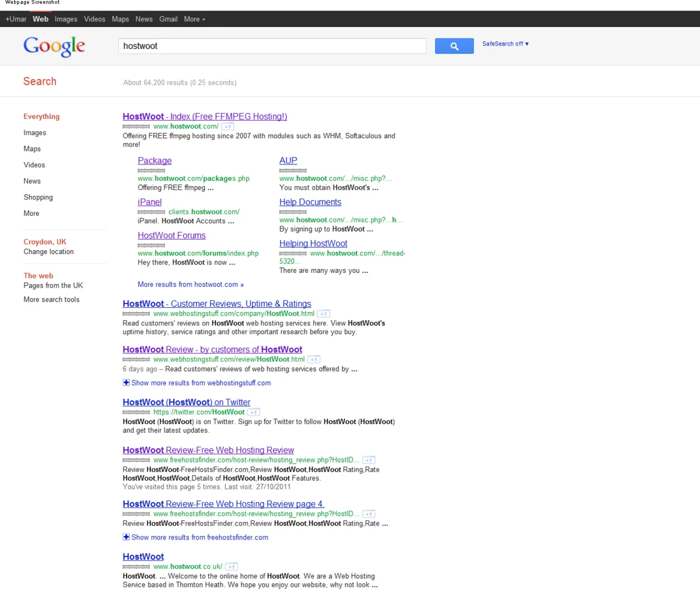
Task: Filter by Shopping in left sidebar
Action: coord(38,198)
